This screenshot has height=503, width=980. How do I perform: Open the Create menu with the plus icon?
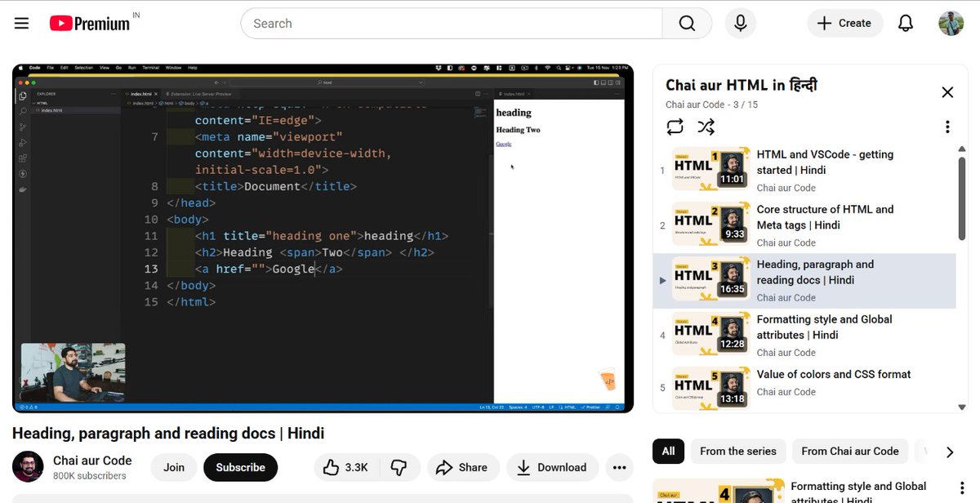[844, 23]
